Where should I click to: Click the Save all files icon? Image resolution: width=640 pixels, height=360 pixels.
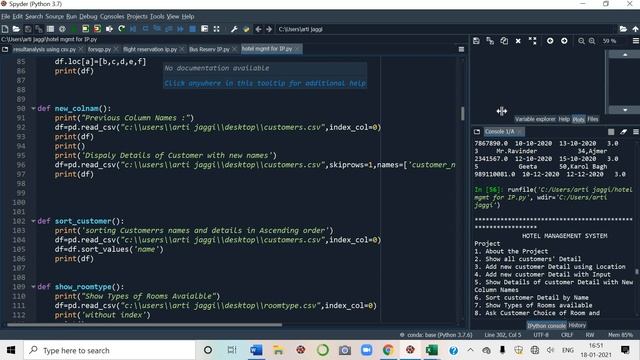(x=39, y=29)
